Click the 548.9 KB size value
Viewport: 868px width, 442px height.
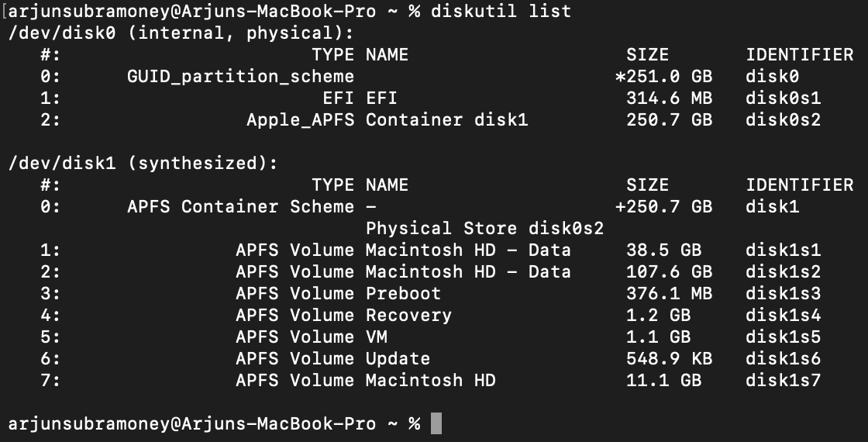(x=669, y=359)
